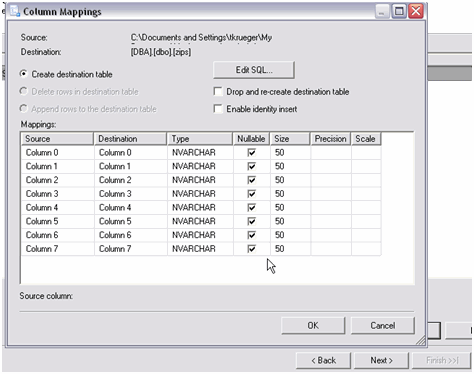Image resolution: width=474 pixels, height=374 pixels.
Task: Edit Size value 50 for Column 1
Action: click(291, 166)
